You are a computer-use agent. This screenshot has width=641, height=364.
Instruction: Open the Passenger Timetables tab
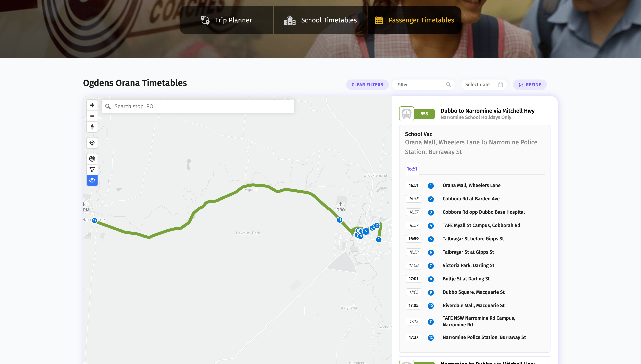point(415,20)
